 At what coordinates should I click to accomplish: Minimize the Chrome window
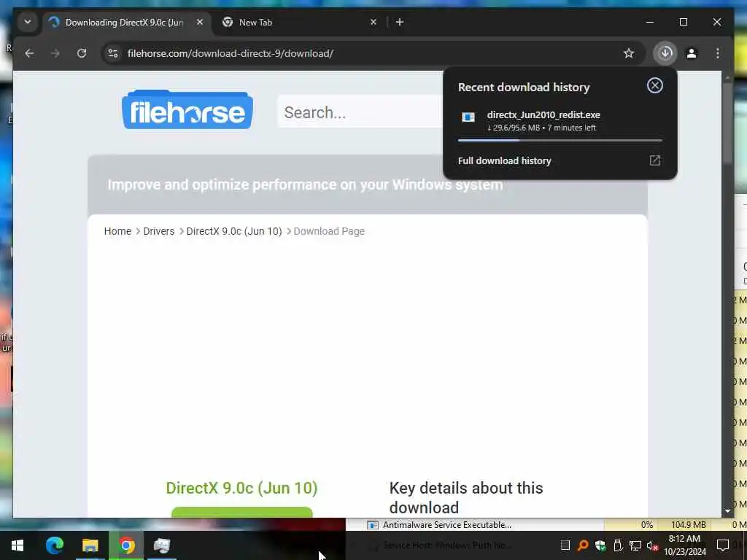point(650,22)
